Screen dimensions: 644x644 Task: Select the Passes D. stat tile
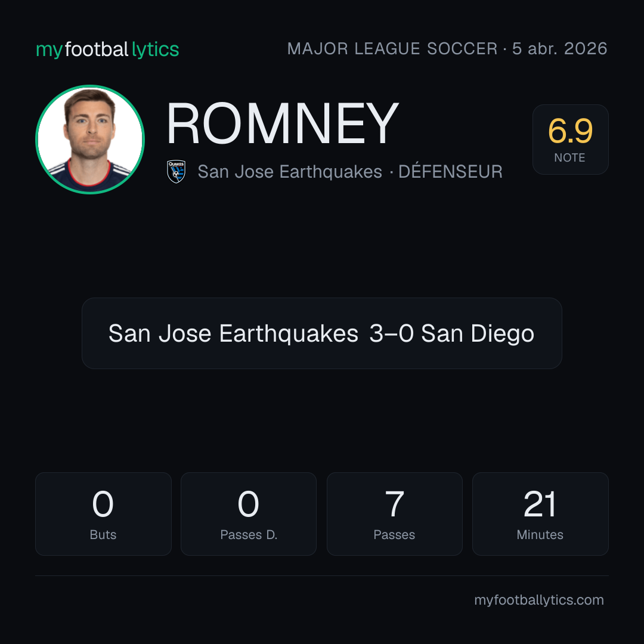coord(249,514)
